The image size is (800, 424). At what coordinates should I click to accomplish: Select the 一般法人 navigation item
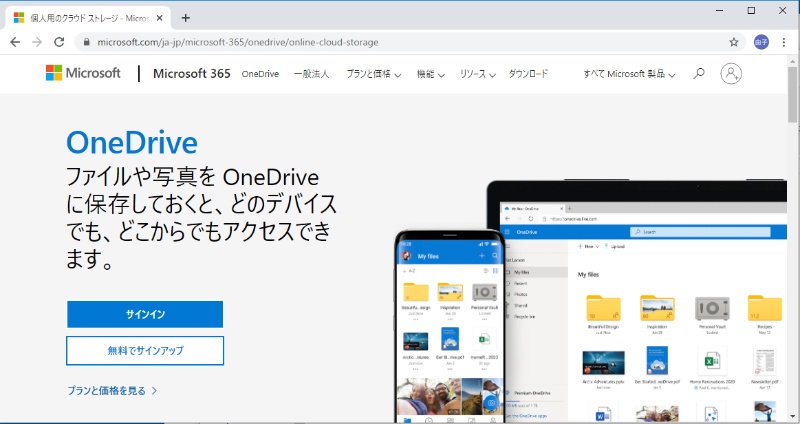(312, 74)
